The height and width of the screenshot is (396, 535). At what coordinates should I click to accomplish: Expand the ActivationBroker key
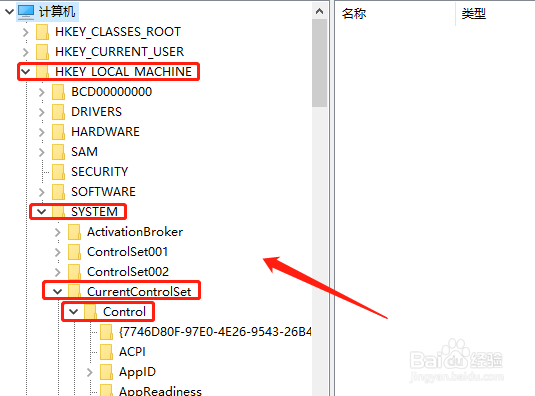click(57, 232)
